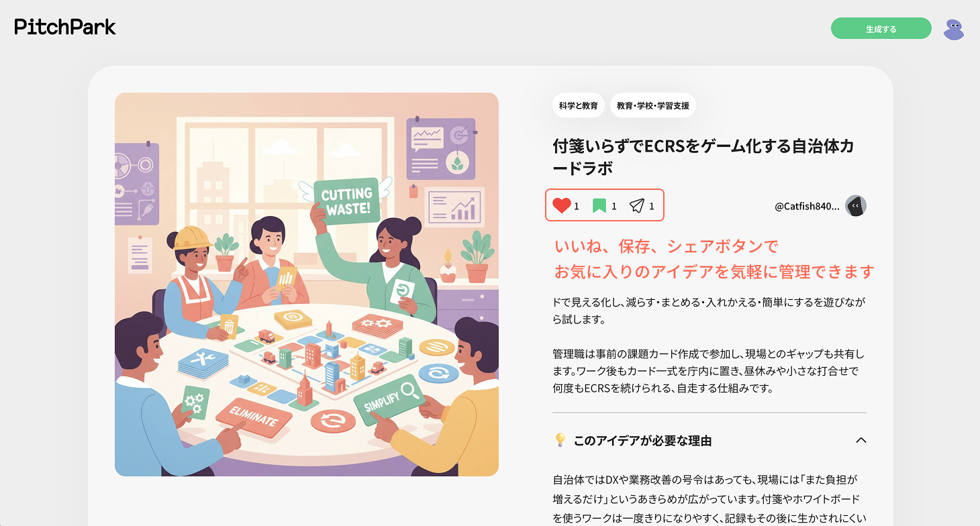Click the description paragraph starting 管理職は事前の
This screenshot has width=980, height=526.
708,371
